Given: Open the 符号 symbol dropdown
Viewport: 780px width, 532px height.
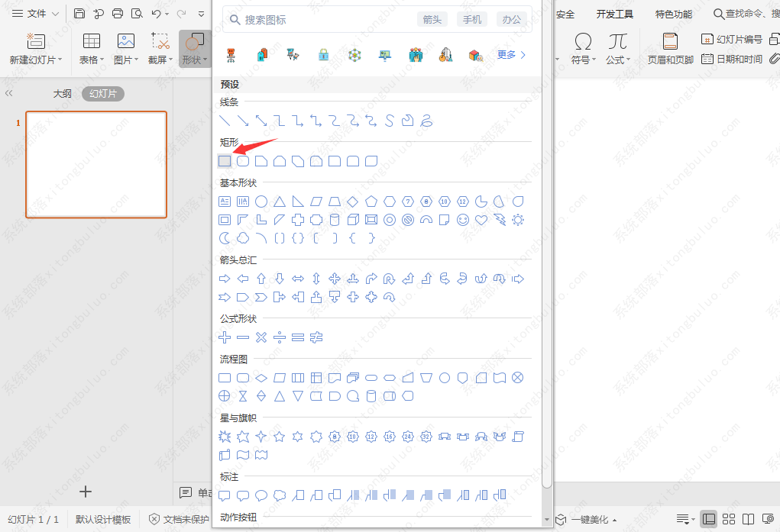Looking at the screenshot, I should [583, 49].
